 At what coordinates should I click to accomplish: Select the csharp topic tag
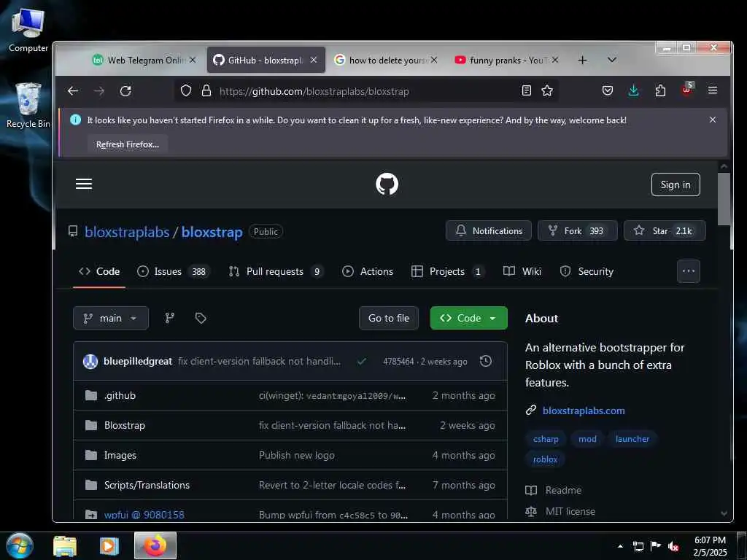click(546, 439)
